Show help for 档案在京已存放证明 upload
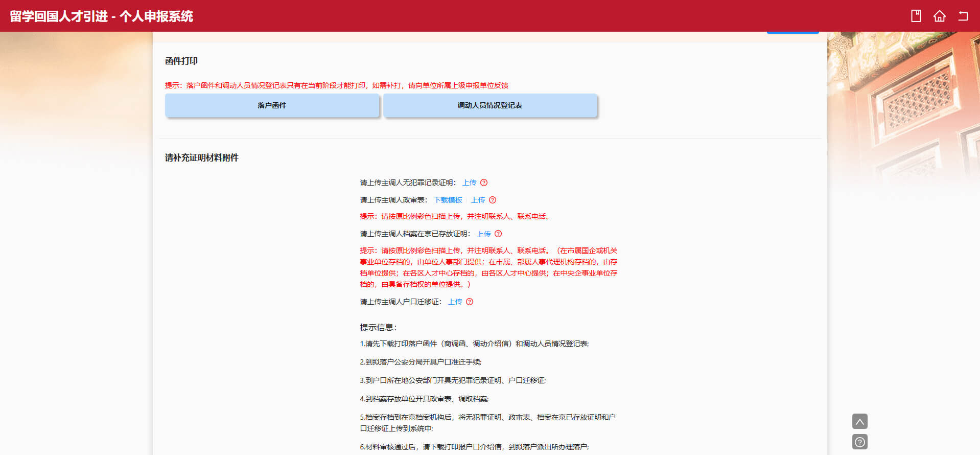The width and height of the screenshot is (980, 455). coord(498,234)
